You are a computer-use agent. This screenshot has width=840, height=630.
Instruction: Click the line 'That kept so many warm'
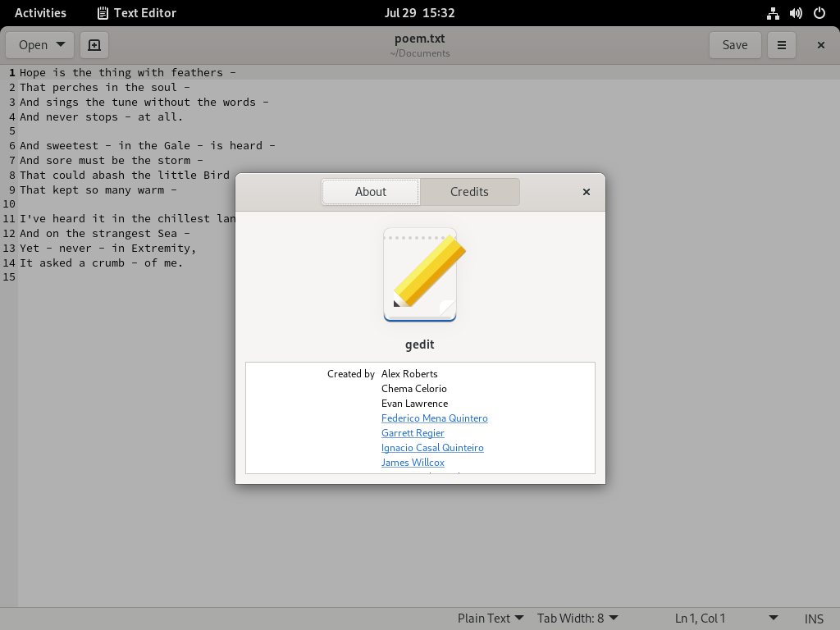pos(98,189)
